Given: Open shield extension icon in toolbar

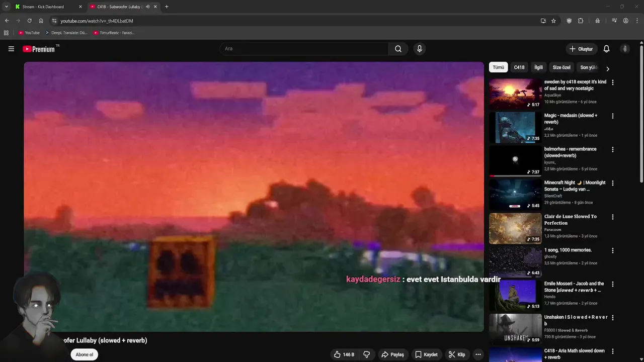Looking at the screenshot, I should pos(569,21).
